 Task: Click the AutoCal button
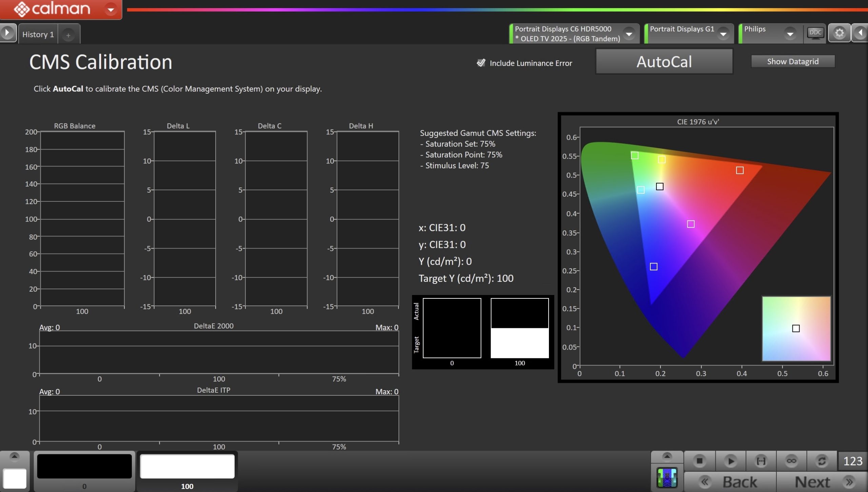coord(664,62)
